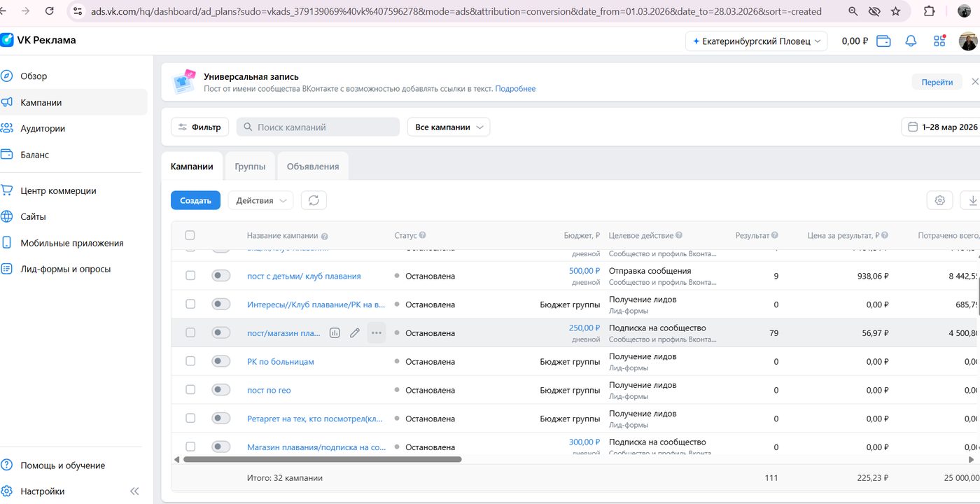Download campaigns report icon
The height and width of the screenshot is (504, 980).
point(972,200)
